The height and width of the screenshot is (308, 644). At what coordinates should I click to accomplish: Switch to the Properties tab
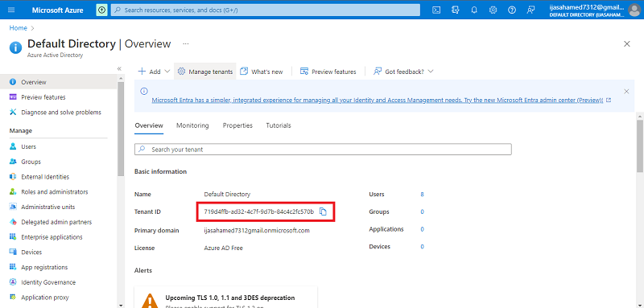237,125
